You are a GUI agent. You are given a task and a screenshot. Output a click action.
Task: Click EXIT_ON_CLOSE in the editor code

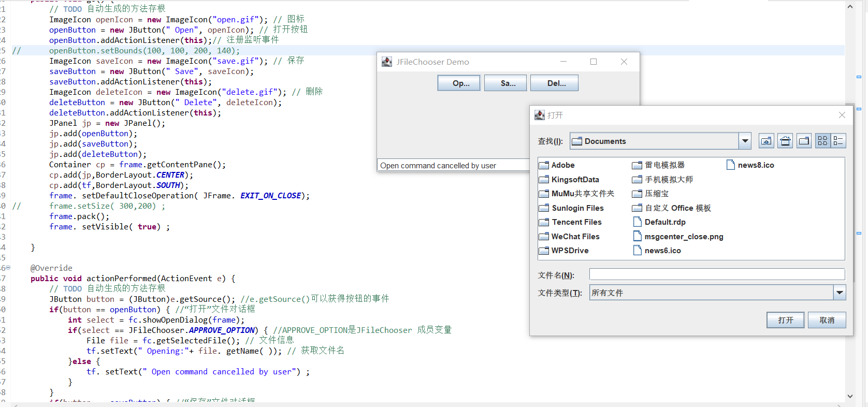[x=271, y=196]
